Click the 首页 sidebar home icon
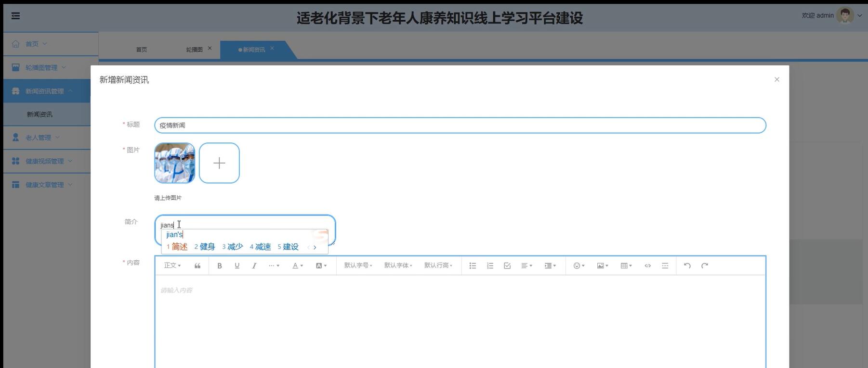Viewport: 868px width, 368px height. click(x=16, y=44)
